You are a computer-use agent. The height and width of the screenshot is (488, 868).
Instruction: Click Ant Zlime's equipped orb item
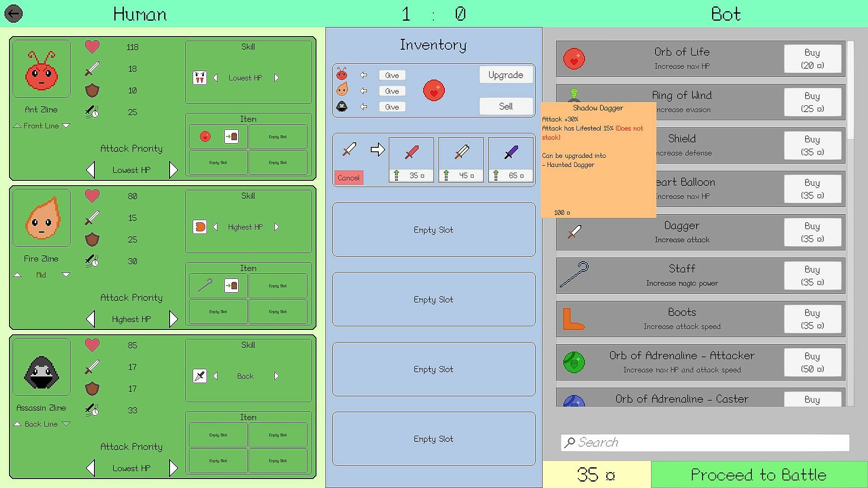coord(205,136)
